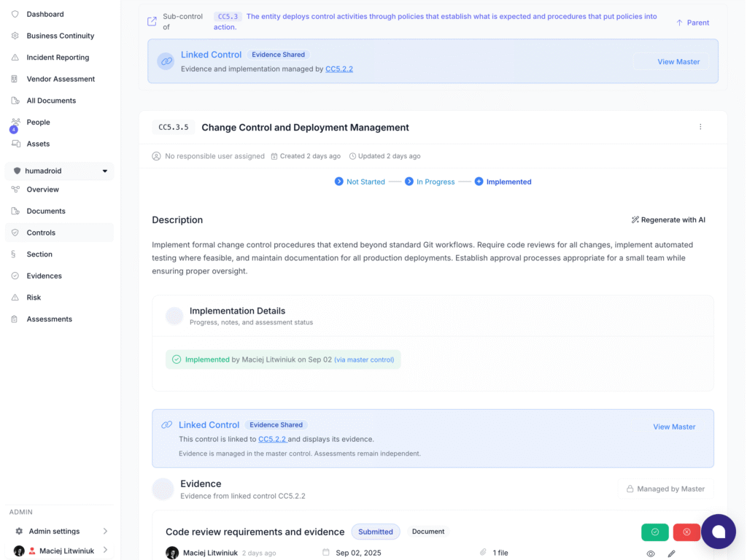
Task: Click the pencil edit evidence icon
Action: pos(671,553)
